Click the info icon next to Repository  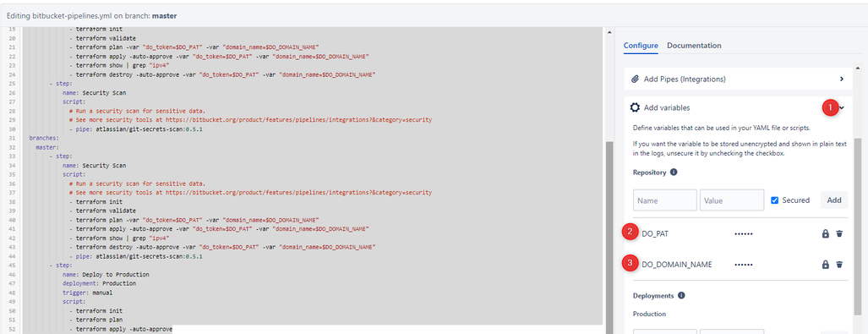(674, 172)
